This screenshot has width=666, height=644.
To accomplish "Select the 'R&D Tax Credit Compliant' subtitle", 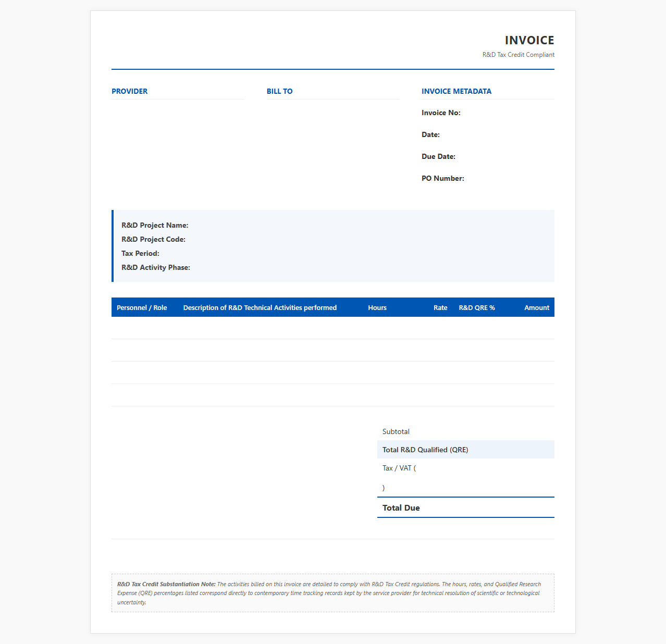I will [x=519, y=55].
